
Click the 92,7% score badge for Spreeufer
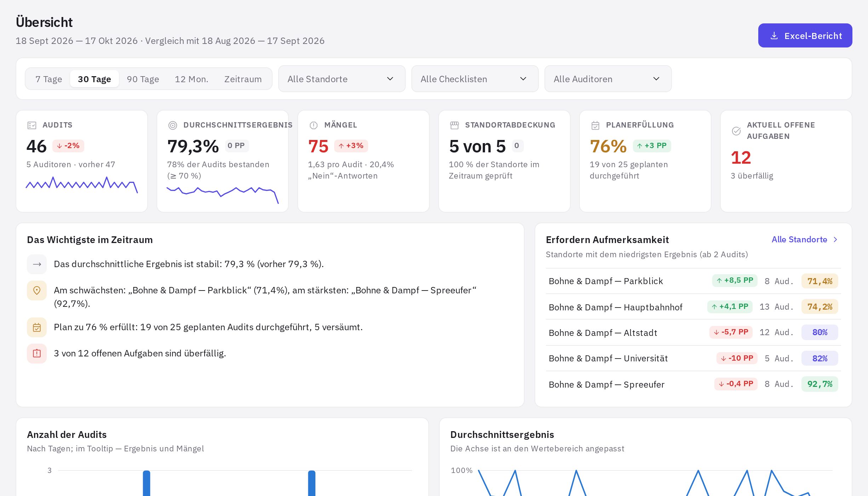pos(820,384)
